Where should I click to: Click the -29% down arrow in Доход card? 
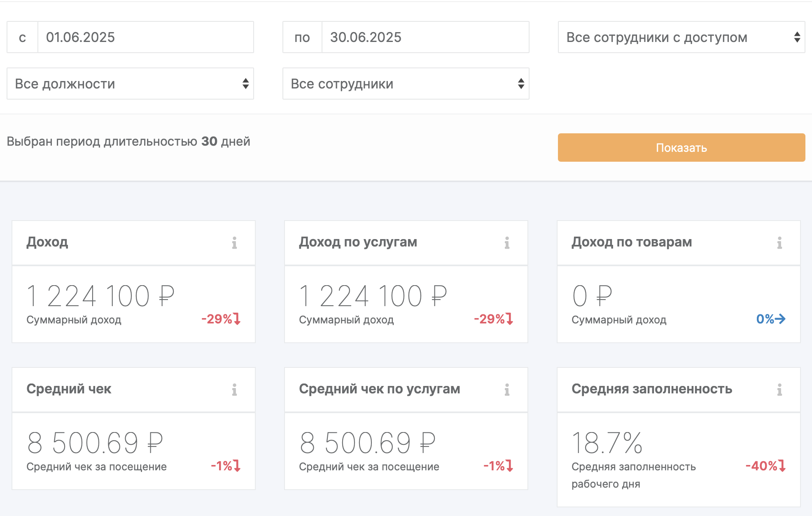237,319
